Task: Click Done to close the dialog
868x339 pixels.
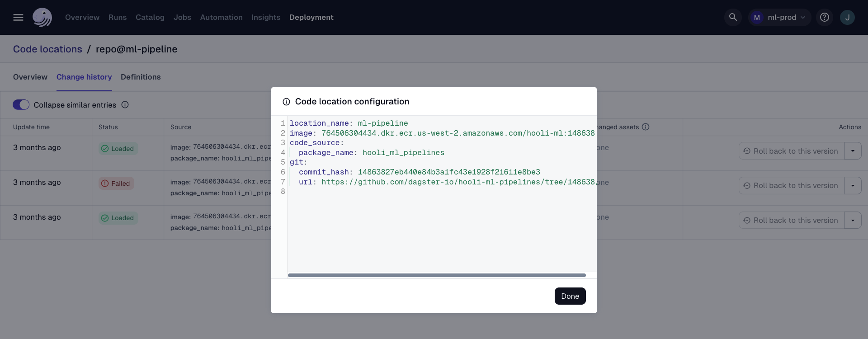Action: pos(570,296)
